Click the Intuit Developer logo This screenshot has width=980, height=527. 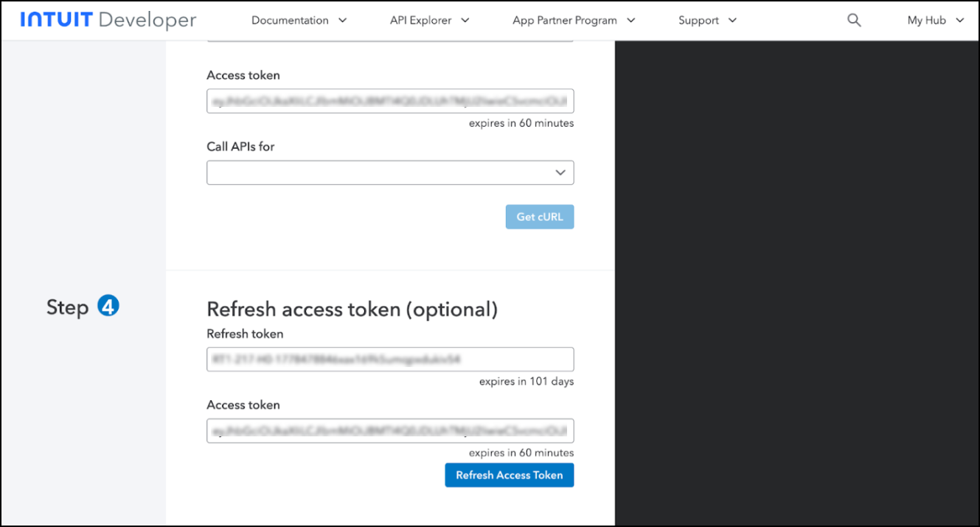click(x=108, y=20)
